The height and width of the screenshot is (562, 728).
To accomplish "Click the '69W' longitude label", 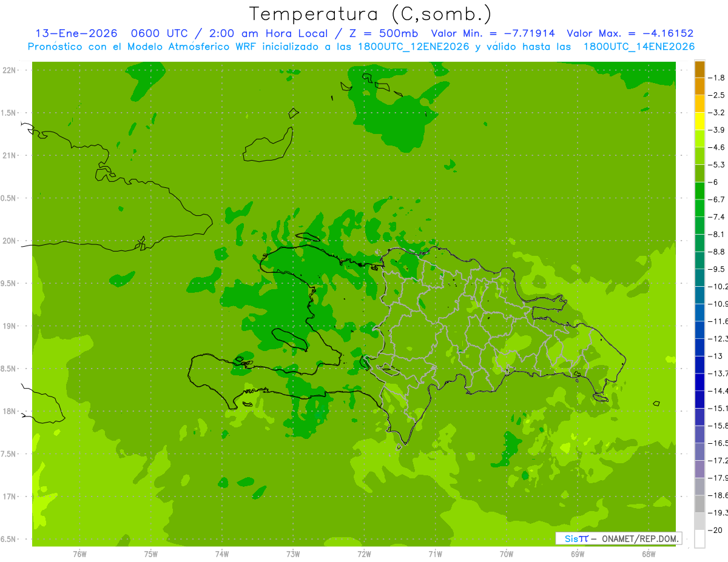I will coord(578,554).
